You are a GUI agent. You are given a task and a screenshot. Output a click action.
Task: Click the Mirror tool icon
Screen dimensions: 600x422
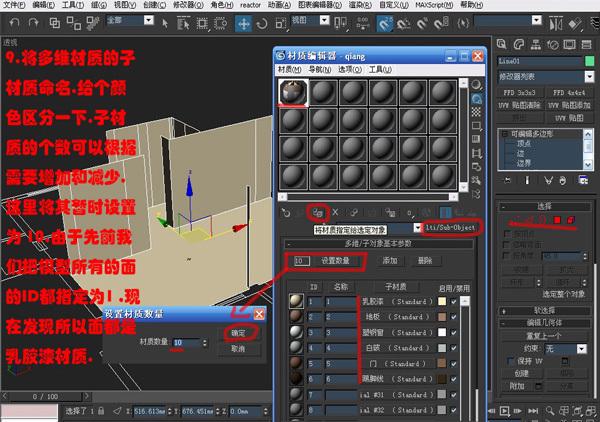point(556,24)
